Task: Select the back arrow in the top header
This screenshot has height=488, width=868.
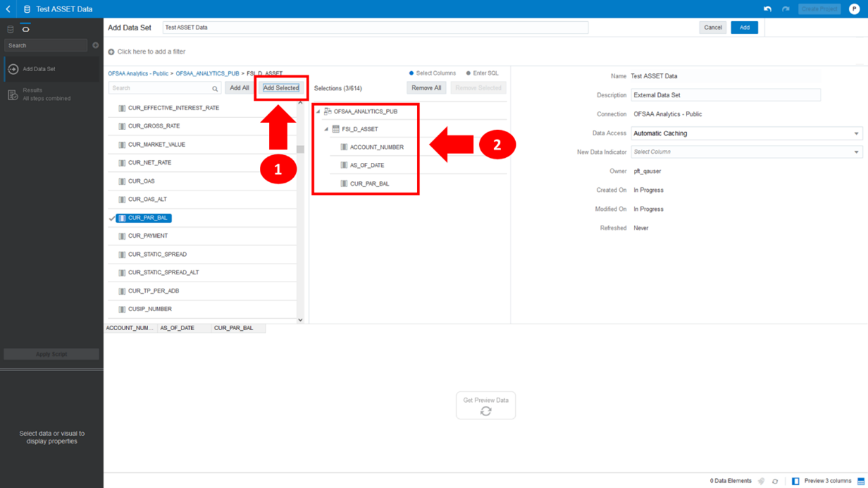Action: (8, 9)
